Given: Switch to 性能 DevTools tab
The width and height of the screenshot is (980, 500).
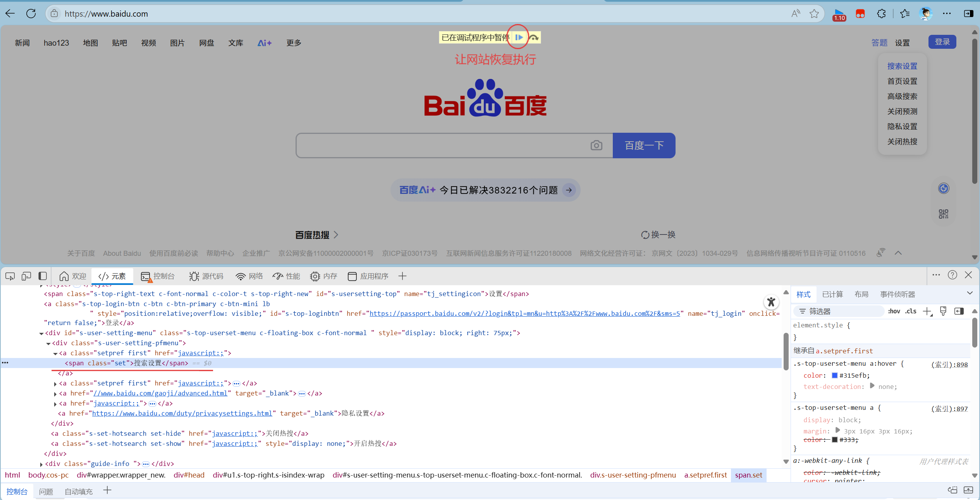Looking at the screenshot, I should (x=286, y=276).
